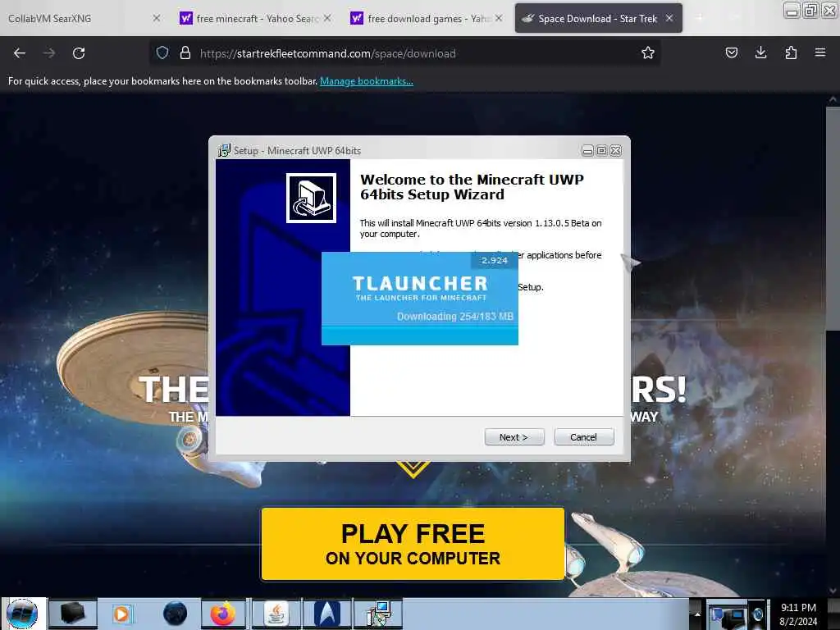Click the Setup wizard title bar icon

pyautogui.click(x=224, y=151)
